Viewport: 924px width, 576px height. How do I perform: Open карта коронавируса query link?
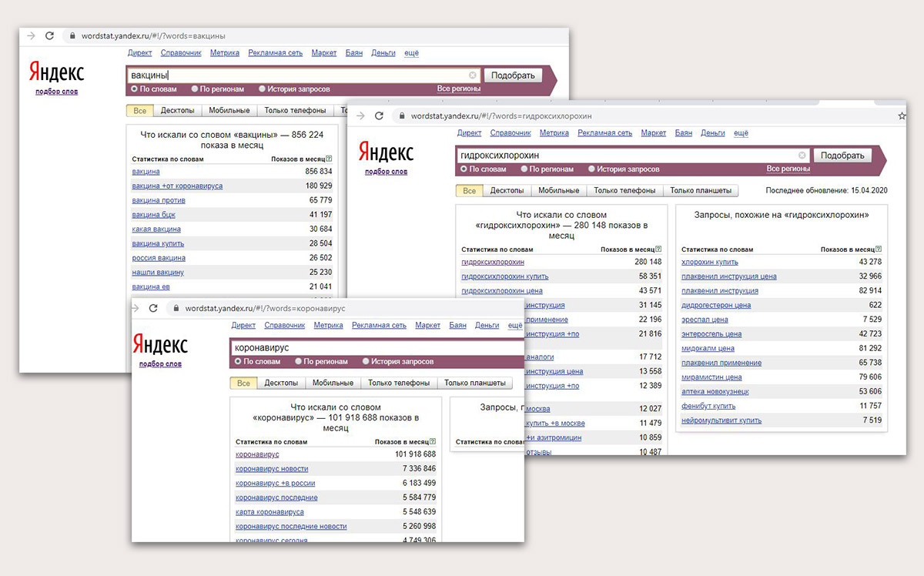pos(269,512)
